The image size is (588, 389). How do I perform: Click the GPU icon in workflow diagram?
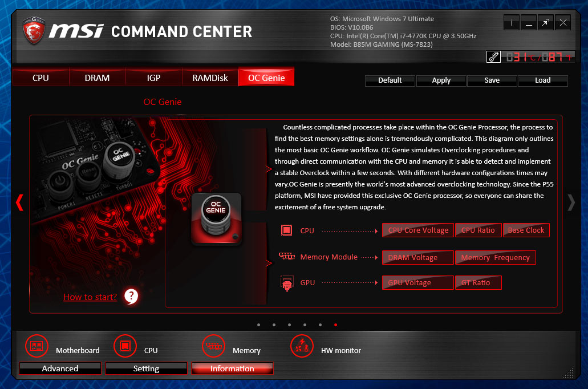coord(287,283)
